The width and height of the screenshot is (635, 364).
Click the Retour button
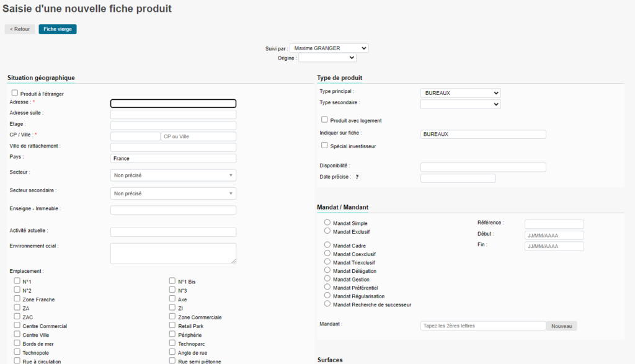pos(20,29)
